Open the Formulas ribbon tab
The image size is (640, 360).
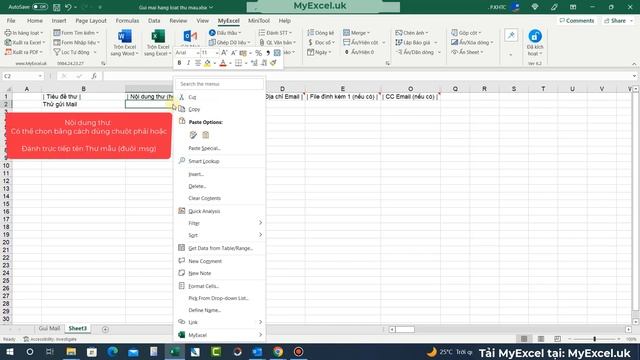[x=127, y=20]
